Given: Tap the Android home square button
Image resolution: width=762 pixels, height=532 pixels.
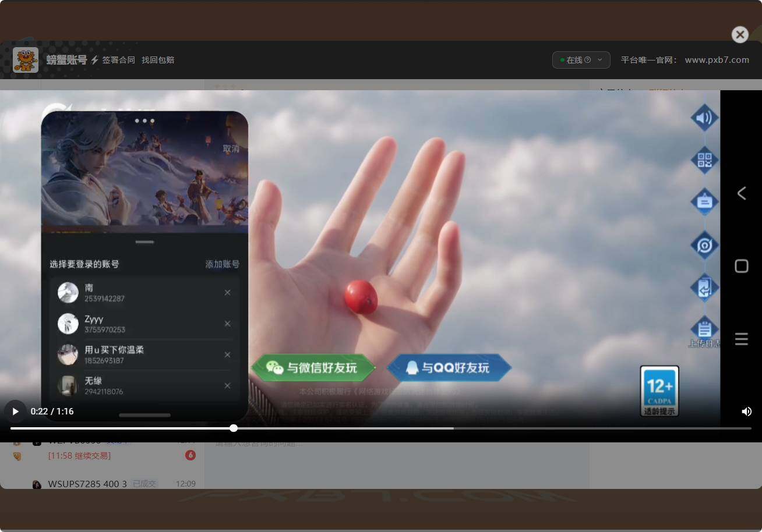Looking at the screenshot, I should pyautogui.click(x=741, y=266).
